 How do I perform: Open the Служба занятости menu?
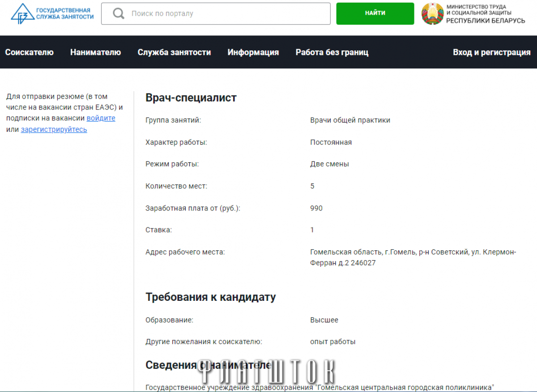pyautogui.click(x=174, y=52)
